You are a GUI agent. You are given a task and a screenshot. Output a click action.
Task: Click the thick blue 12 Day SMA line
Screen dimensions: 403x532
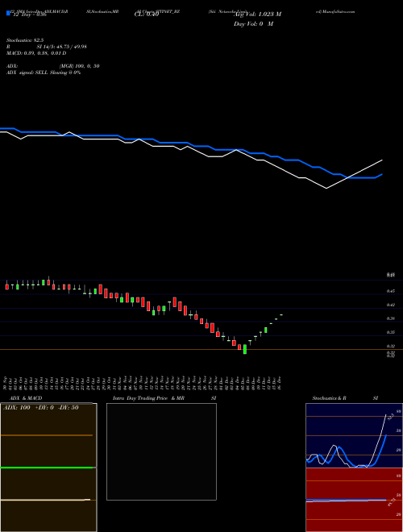coord(190,143)
